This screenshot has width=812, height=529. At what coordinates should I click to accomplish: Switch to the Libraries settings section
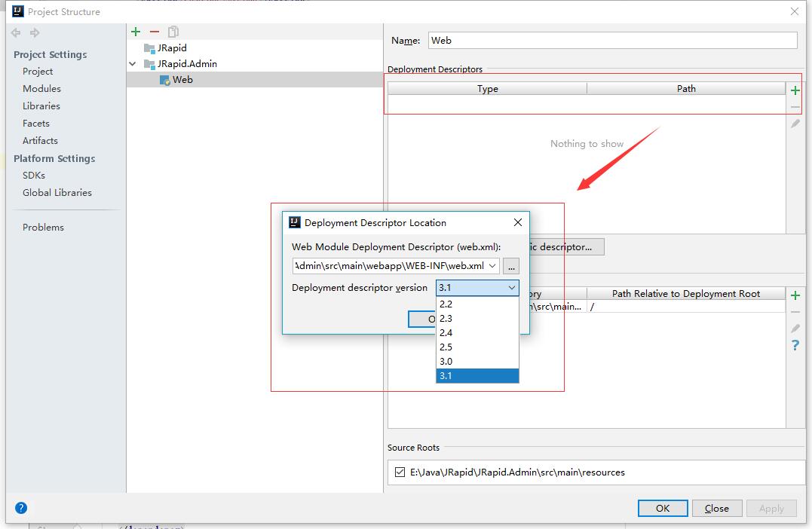pyautogui.click(x=41, y=105)
